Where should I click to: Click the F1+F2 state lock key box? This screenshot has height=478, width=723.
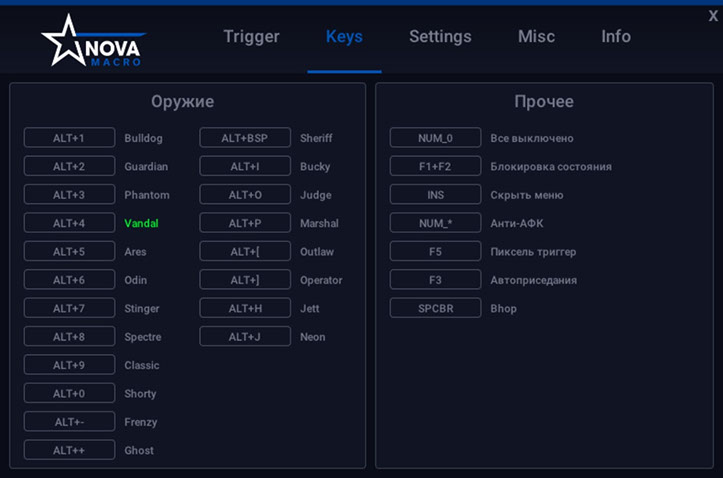(x=435, y=166)
